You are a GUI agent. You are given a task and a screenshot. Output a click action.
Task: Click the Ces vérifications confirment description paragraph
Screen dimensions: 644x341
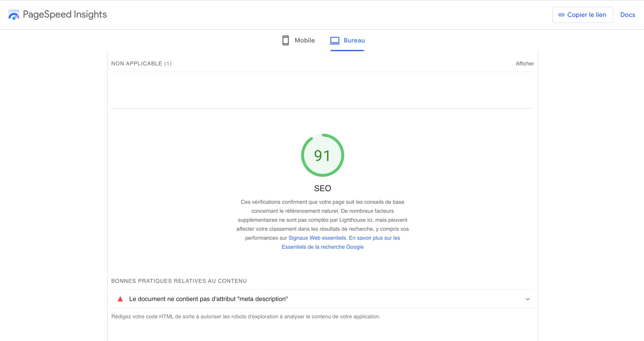(323, 224)
